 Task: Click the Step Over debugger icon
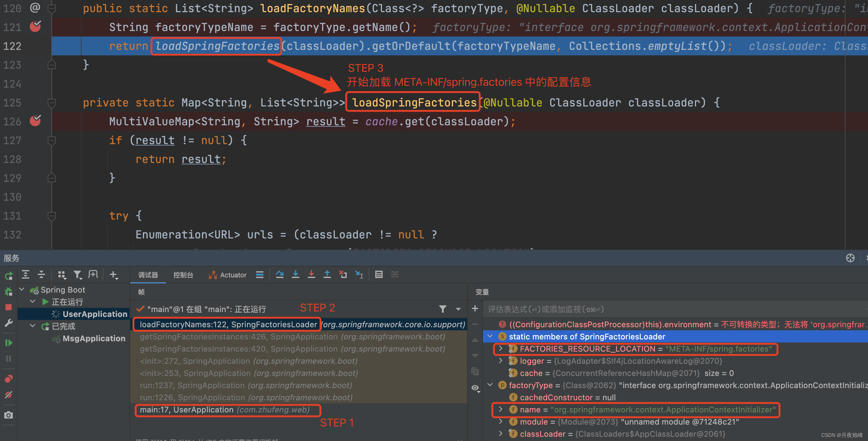[x=279, y=275]
